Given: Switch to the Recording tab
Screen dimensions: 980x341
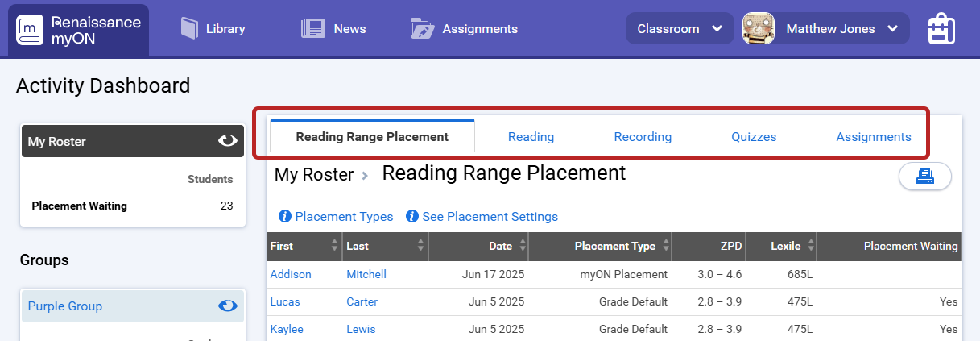Looking at the screenshot, I should pos(643,137).
